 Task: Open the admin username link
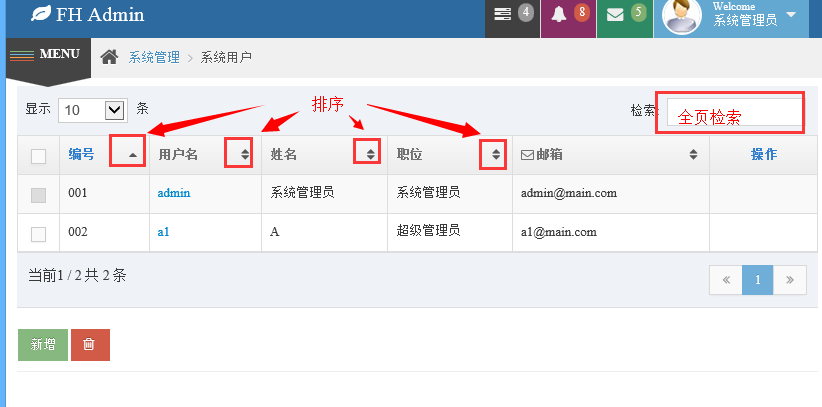pos(174,193)
